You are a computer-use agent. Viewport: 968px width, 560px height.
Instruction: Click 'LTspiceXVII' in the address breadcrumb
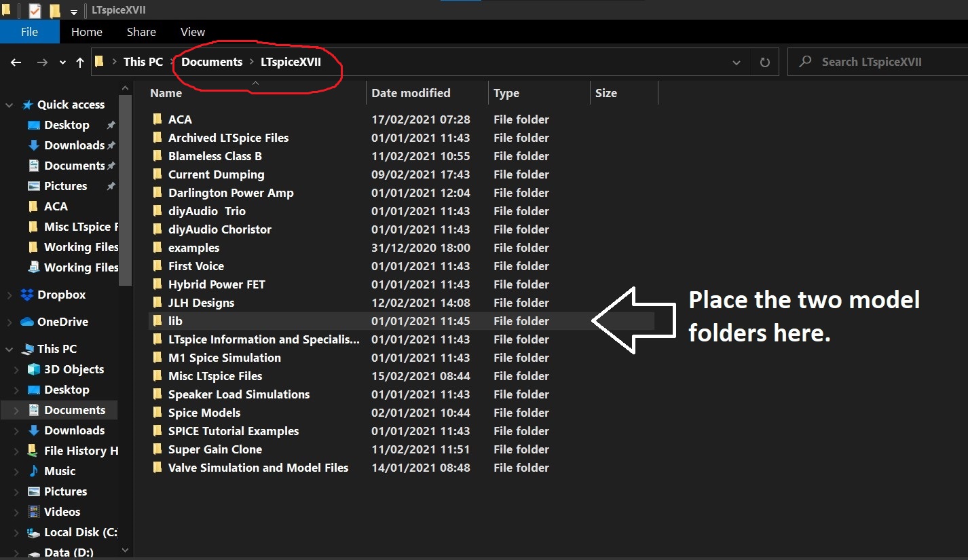(291, 62)
